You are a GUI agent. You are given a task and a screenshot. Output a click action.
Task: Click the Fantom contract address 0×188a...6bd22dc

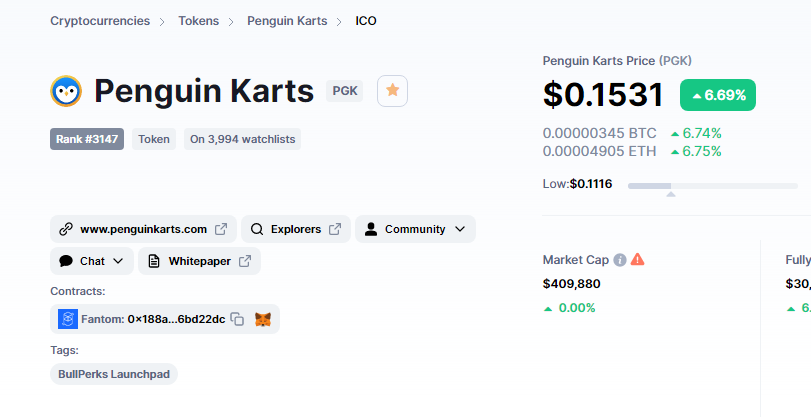(176, 319)
